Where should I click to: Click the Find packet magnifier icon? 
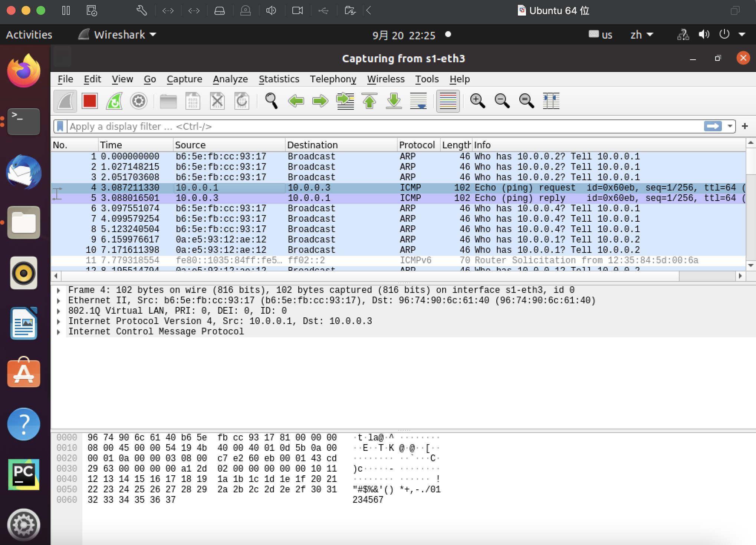[x=271, y=101]
